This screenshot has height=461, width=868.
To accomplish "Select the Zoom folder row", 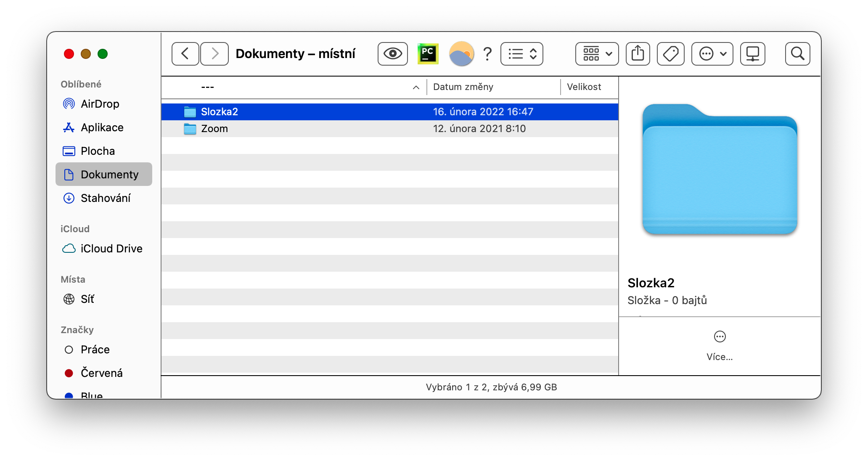I will 390,129.
